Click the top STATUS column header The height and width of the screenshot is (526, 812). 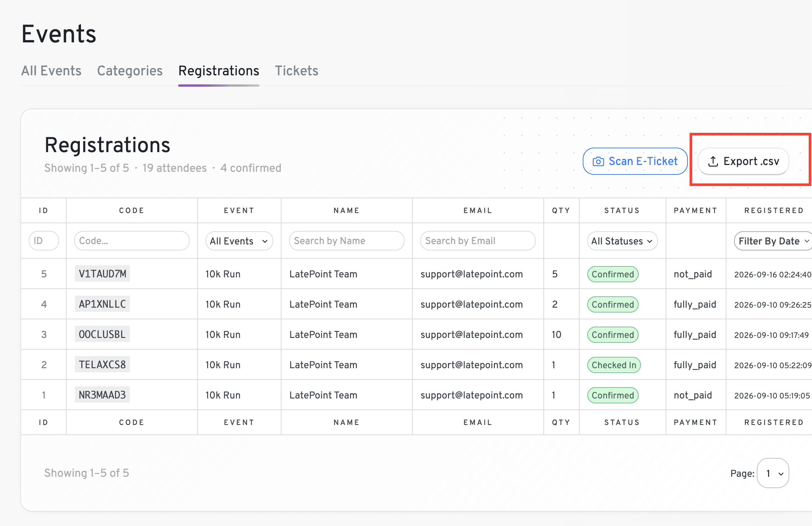pos(622,210)
